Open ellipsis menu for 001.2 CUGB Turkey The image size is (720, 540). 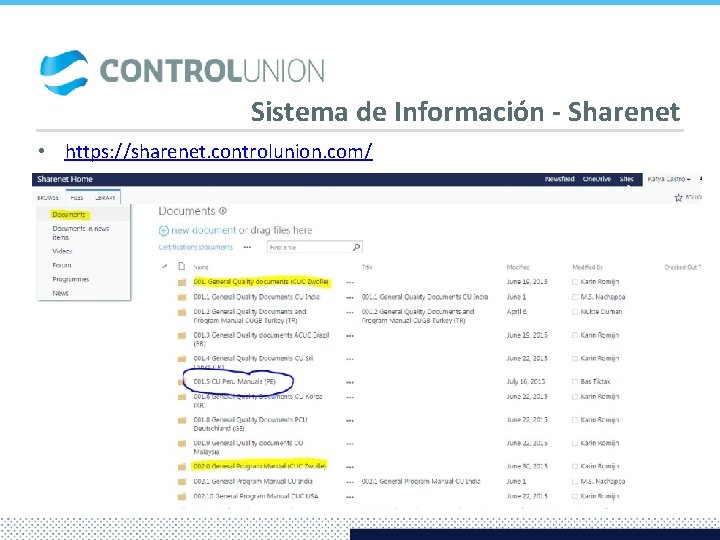click(350, 312)
